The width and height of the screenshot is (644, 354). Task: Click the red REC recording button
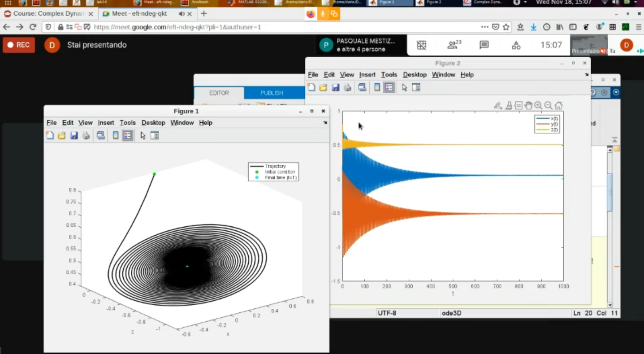19,45
